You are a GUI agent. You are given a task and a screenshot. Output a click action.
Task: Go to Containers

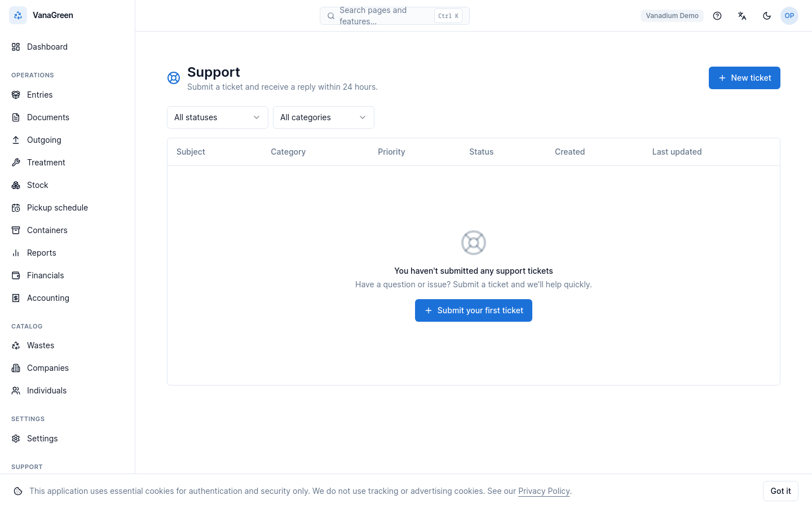coord(68,230)
